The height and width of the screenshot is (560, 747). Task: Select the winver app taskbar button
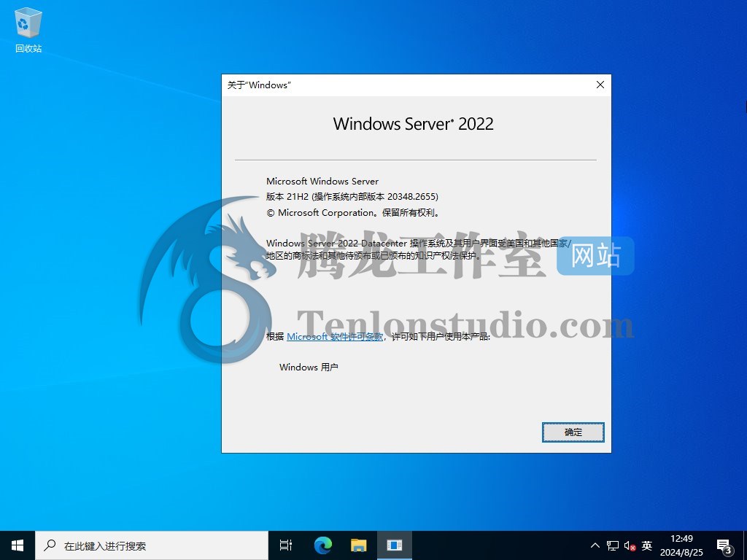point(395,545)
